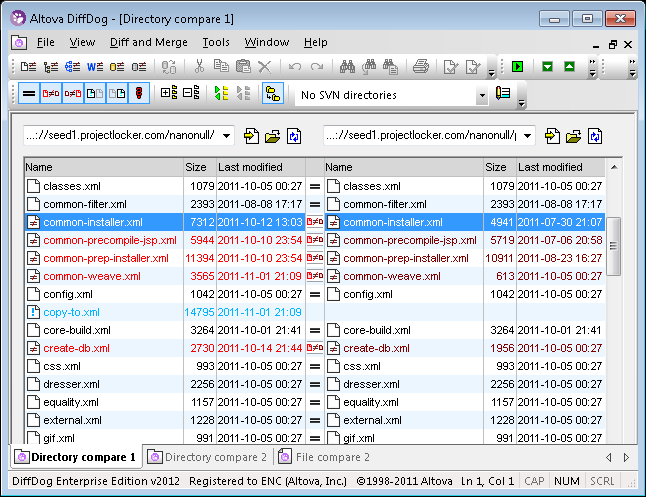Viewport: 646px width, 497px height.
Task: Jump to next difference with green down arrow
Action: (547, 67)
